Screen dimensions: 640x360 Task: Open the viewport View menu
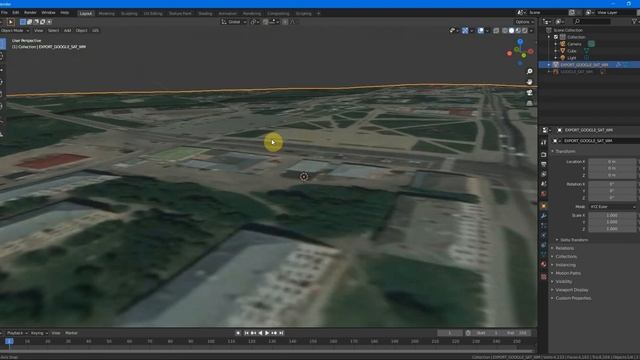tap(38, 31)
